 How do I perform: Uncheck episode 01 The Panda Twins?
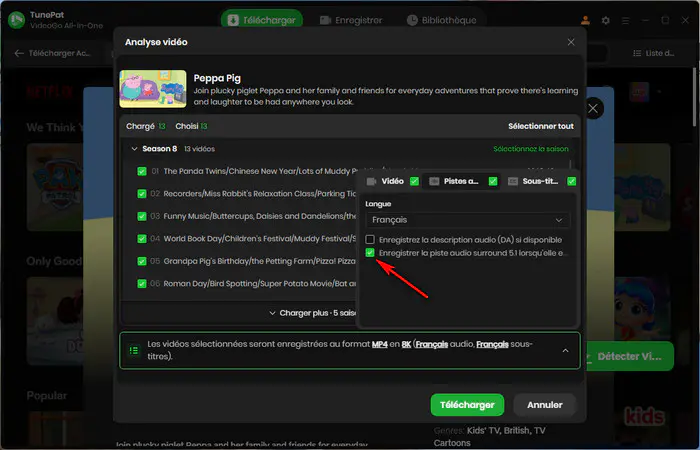pyautogui.click(x=142, y=171)
